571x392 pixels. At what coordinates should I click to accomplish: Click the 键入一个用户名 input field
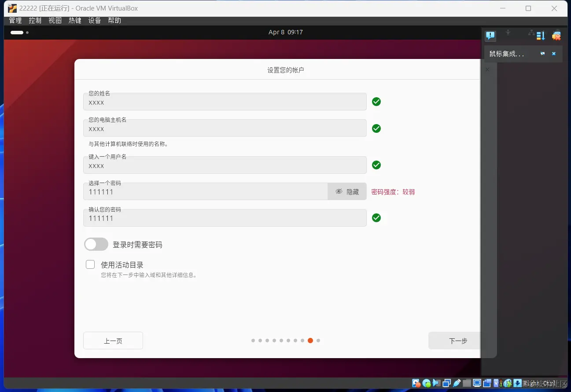coord(225,165)
